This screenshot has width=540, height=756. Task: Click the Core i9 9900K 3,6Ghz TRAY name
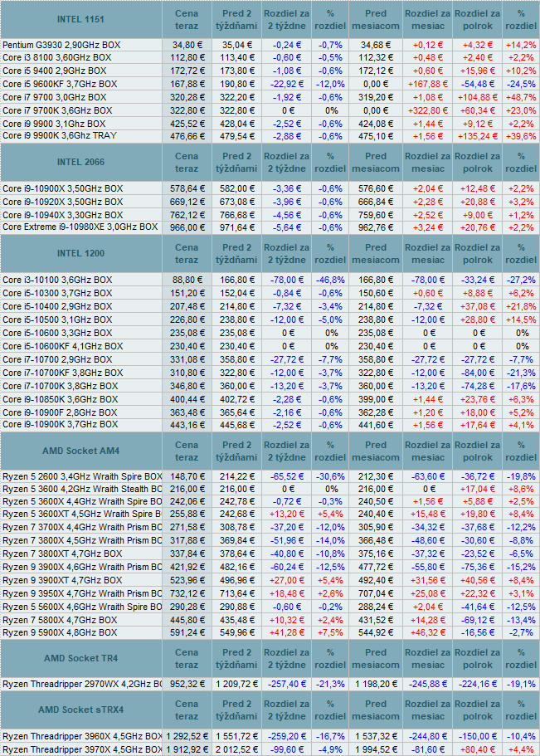pyautogui.click(x=60, y=135)
